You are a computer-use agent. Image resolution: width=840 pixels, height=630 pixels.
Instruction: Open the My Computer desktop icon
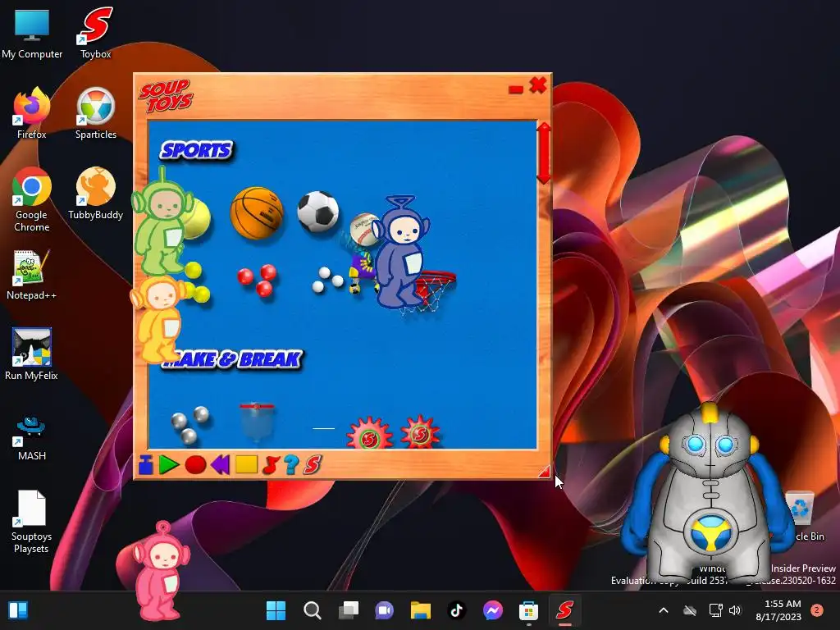tap(32, 34)
